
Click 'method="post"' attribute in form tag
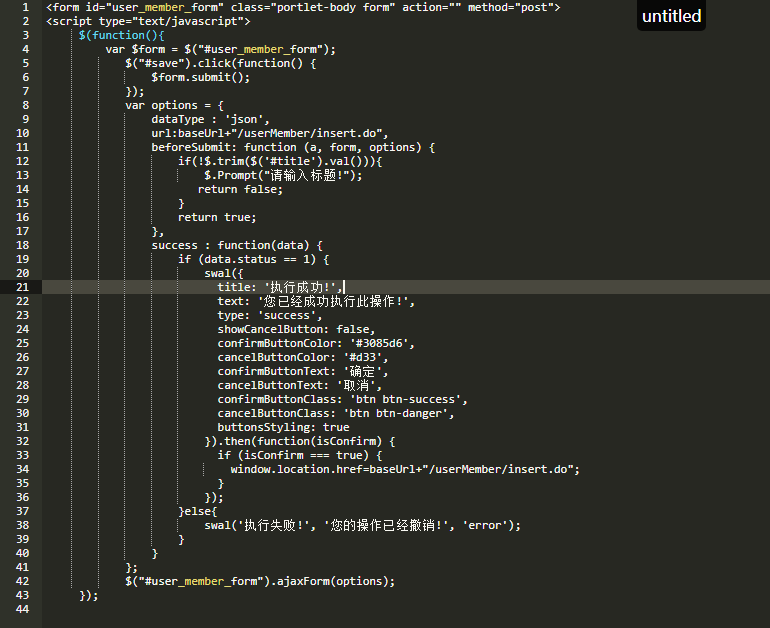tap(511, 7)
